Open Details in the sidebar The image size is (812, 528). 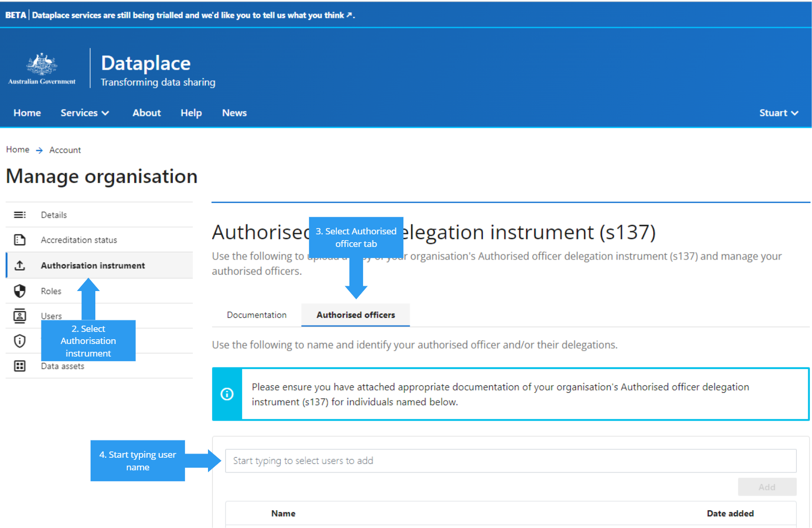100,214
